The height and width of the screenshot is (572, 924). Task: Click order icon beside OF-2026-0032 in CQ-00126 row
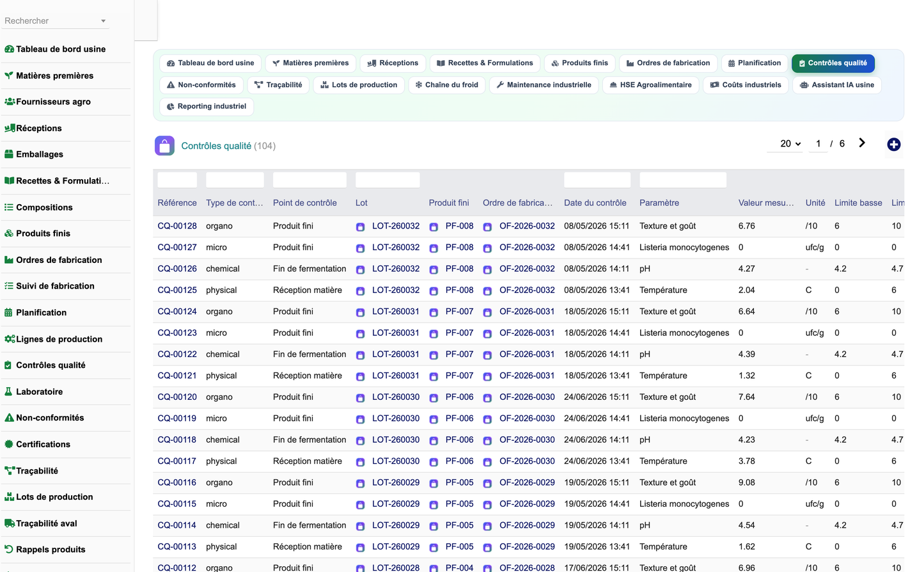[x=487, y=270]
